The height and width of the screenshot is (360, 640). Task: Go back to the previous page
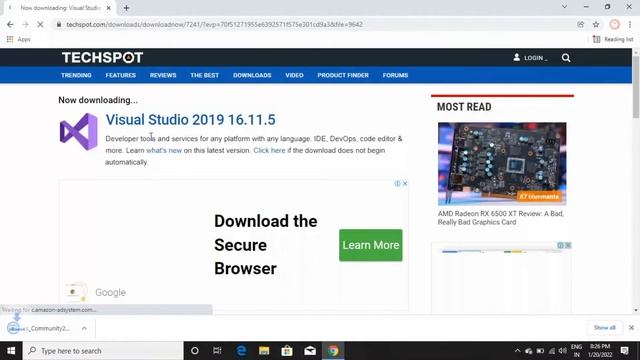[x=10, y=24]
